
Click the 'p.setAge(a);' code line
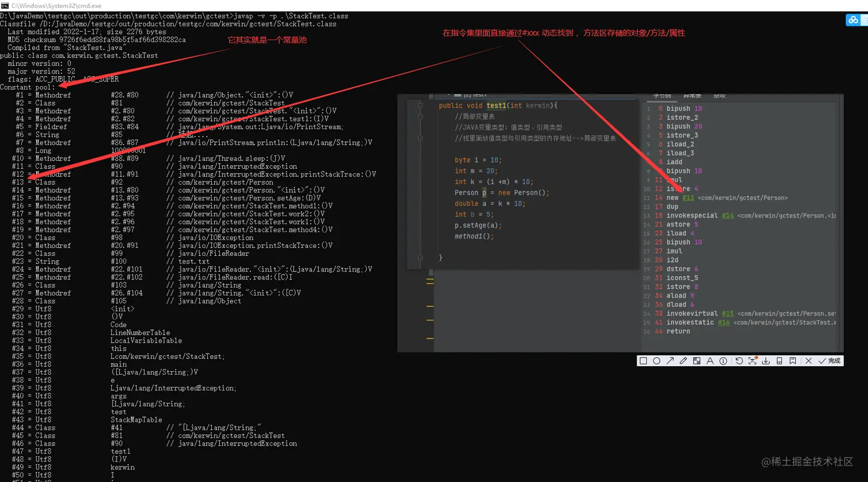tap(478, 226)
